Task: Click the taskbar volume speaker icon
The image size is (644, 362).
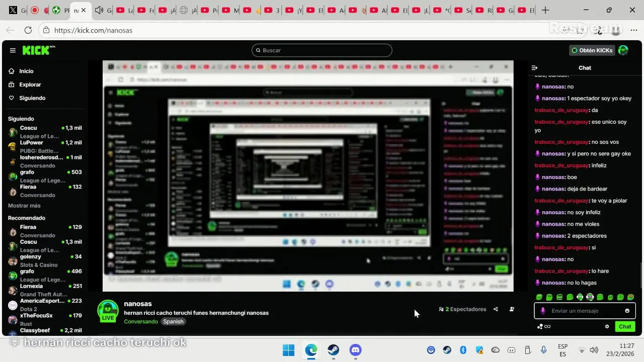Action: pyautogui.click(x=594, y=350)
